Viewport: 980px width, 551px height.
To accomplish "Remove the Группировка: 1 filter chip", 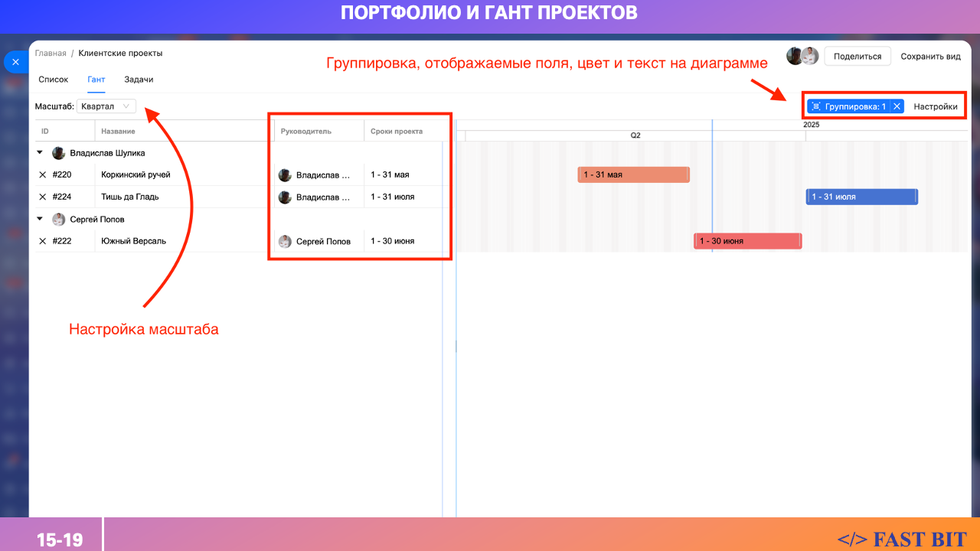I will (897, 106).
